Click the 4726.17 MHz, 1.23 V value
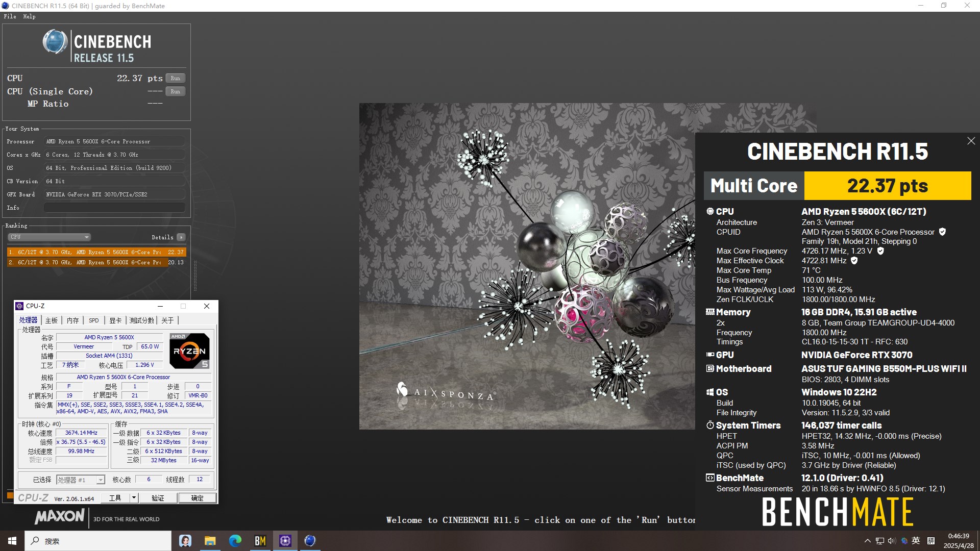The width and height of the screenshot is (980, 551). click(837, 251)
